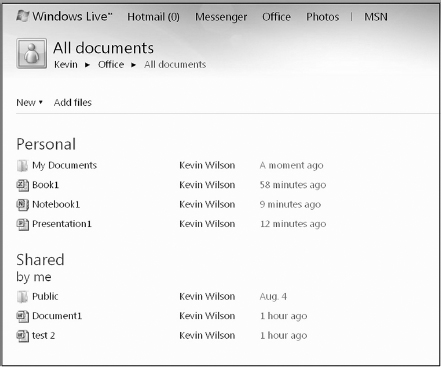Click the arrow after Kevin in breadcrumb
Screen dimensions: 441x367
[x=87, y=65]
